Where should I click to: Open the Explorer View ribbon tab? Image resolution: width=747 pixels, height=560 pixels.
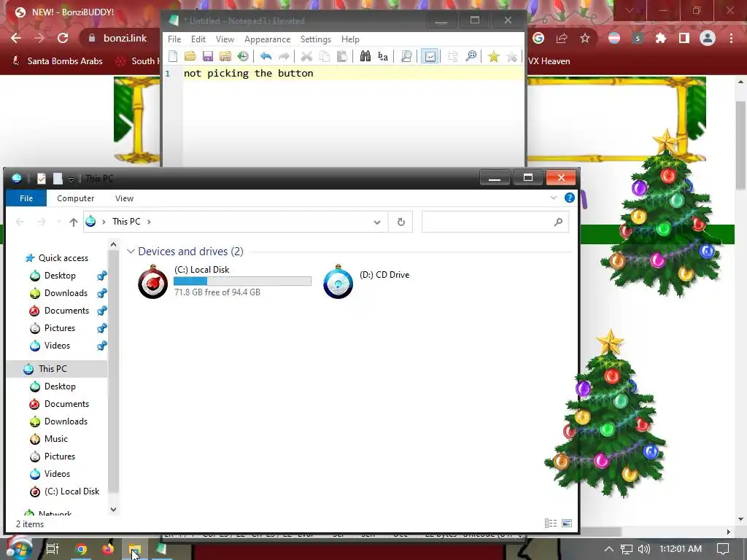[124, 198]
